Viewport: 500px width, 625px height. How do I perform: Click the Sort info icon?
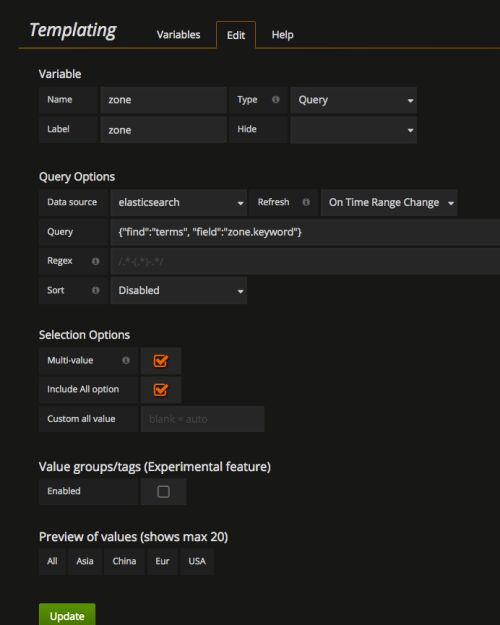(x=95, y=290)
